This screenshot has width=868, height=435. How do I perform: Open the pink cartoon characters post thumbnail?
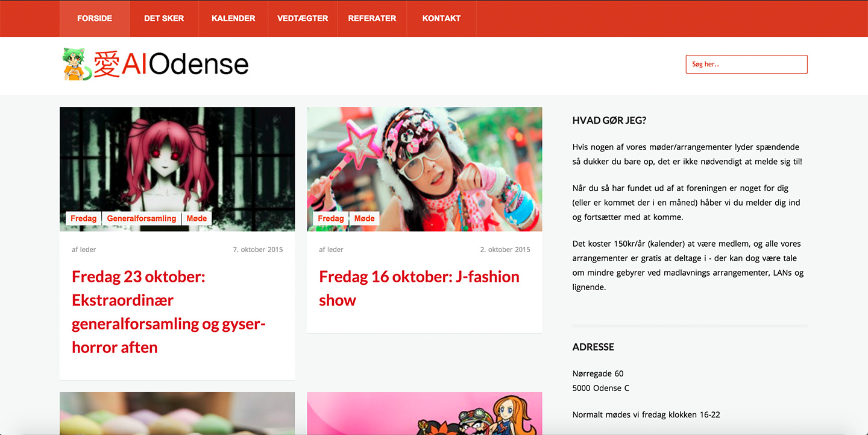click(x=424, y=413)
